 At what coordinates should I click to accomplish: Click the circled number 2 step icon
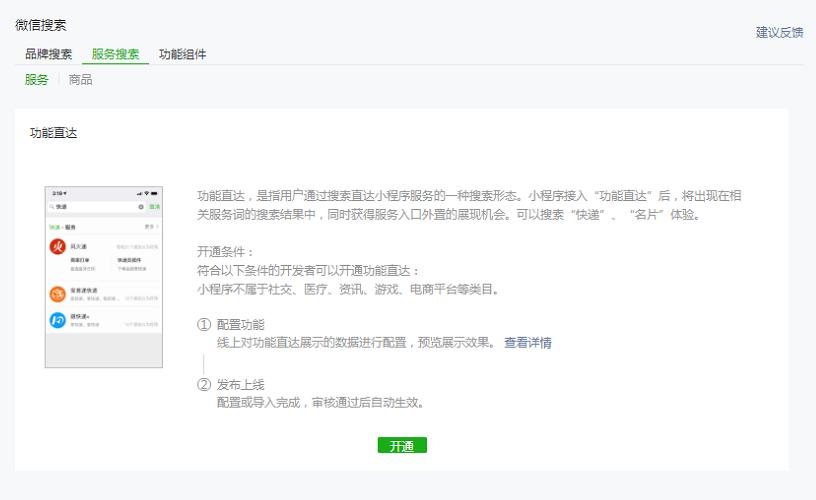pos(203,384)
